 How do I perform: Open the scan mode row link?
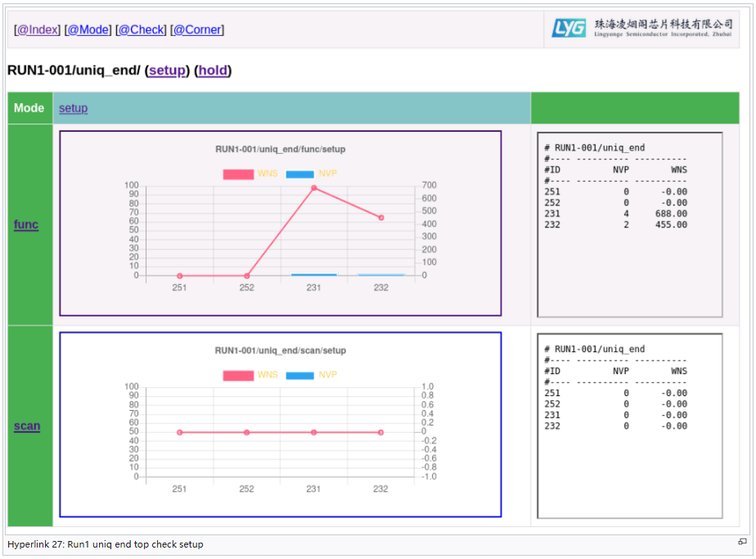coord(27,426)
